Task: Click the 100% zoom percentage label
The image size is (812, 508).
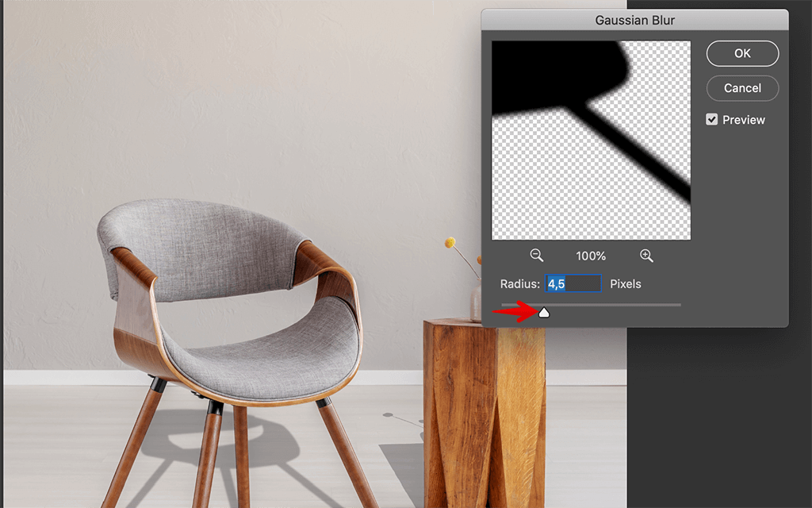Action: (x=591, y=256)
